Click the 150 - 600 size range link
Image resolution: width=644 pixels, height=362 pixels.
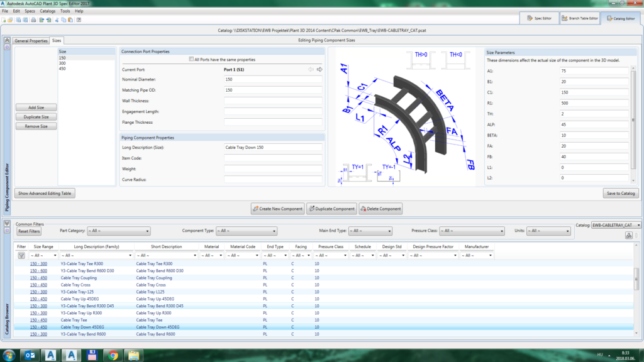click(38, 271)
